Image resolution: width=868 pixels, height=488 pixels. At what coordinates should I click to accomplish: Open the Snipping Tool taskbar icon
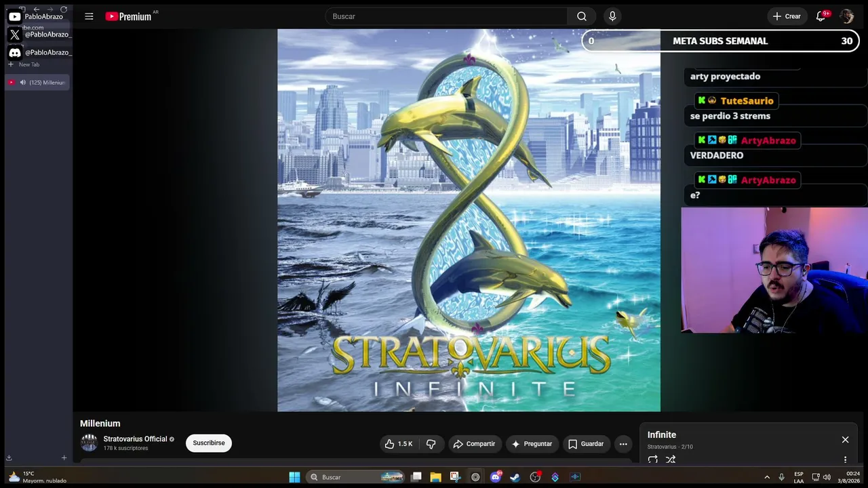coord(455,477)
